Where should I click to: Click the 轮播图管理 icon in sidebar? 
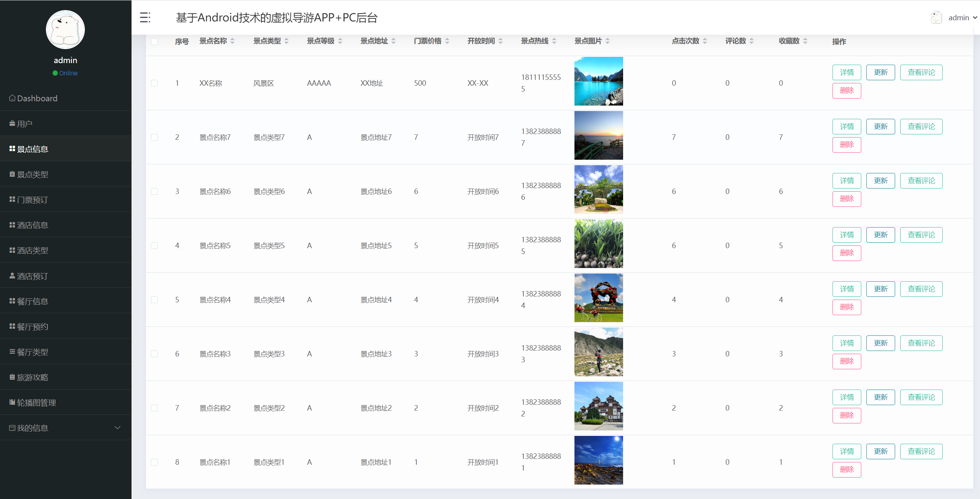pos(12,402)
